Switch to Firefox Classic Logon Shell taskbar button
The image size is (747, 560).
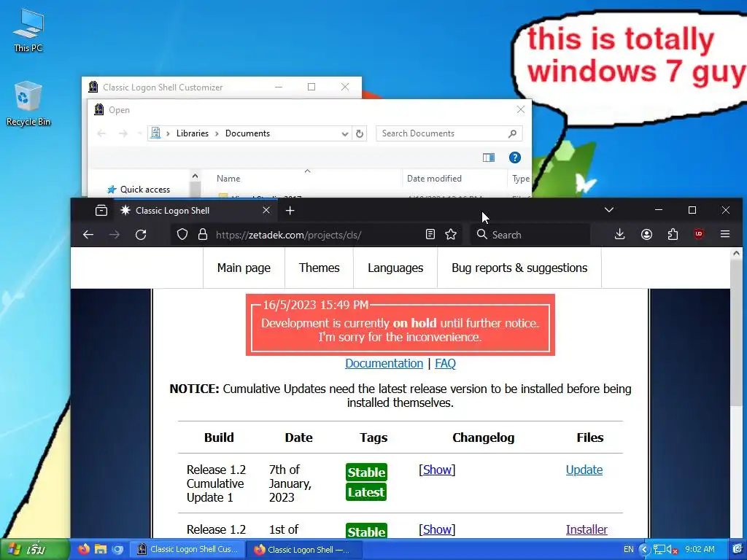point(304,550)
